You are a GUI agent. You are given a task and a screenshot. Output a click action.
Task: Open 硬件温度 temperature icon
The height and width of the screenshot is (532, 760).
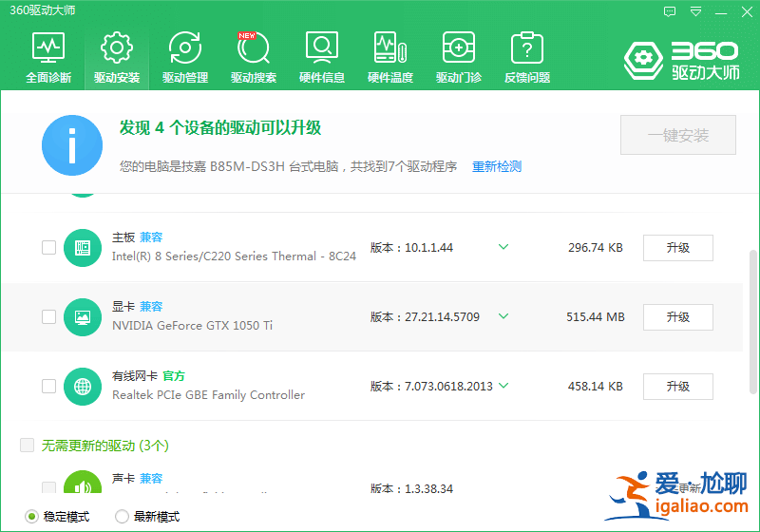point(390,47)
